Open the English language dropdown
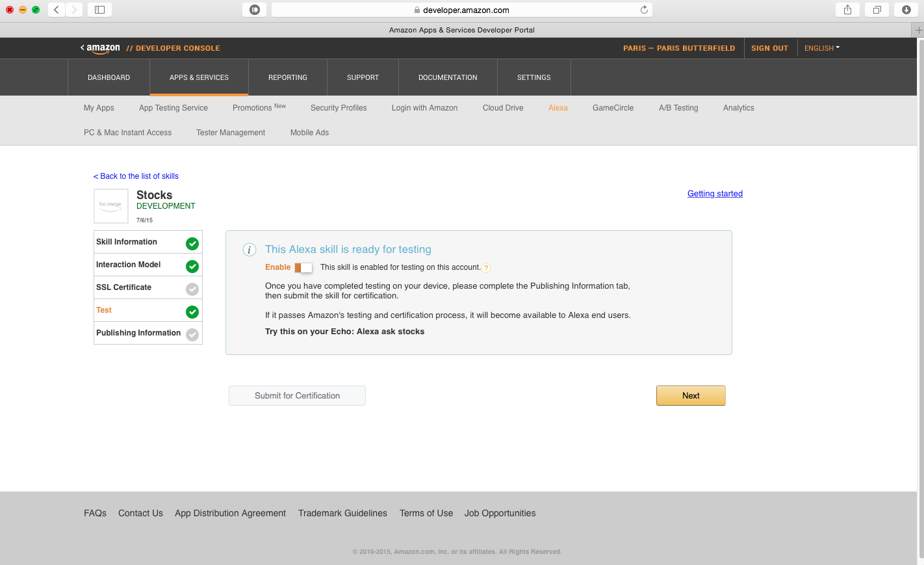The width and height of the screenshot is (924, 565). pyautogui.click(x=822, y=48)
